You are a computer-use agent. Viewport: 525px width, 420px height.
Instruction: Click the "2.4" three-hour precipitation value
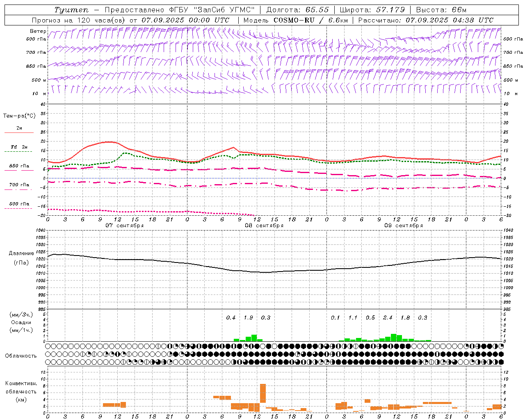click(x=388, y=318)
